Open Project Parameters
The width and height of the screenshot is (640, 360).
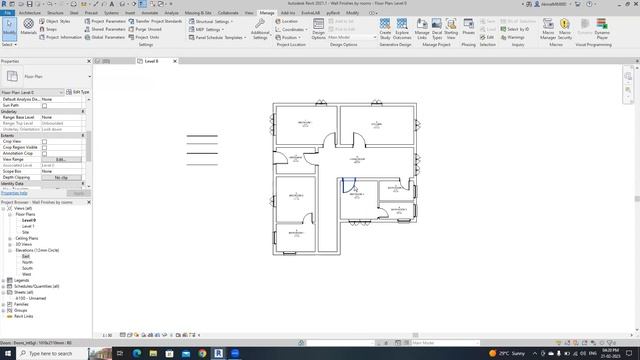coord(104,21)
